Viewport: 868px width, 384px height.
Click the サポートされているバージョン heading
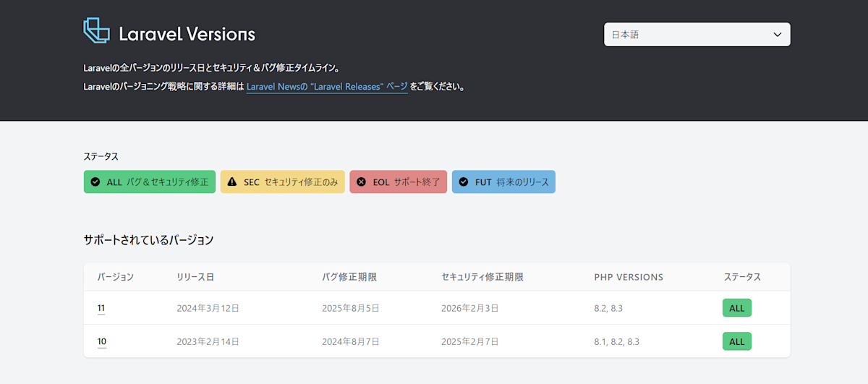pos(148,239)
